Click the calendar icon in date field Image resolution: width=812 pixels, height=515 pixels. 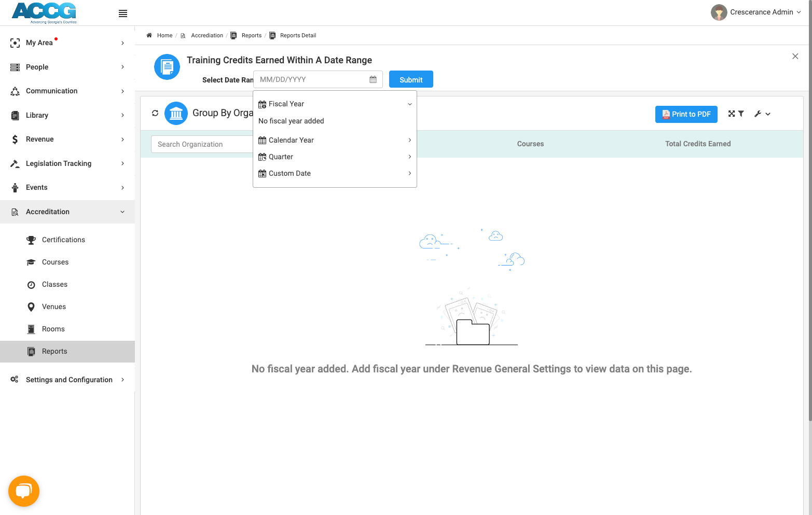[373, 79]
